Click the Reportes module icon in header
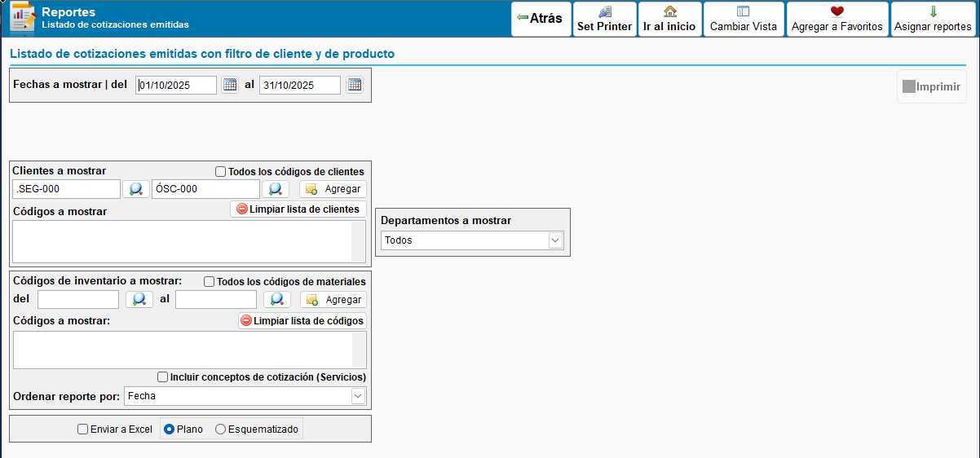 (x=23, y=18)
